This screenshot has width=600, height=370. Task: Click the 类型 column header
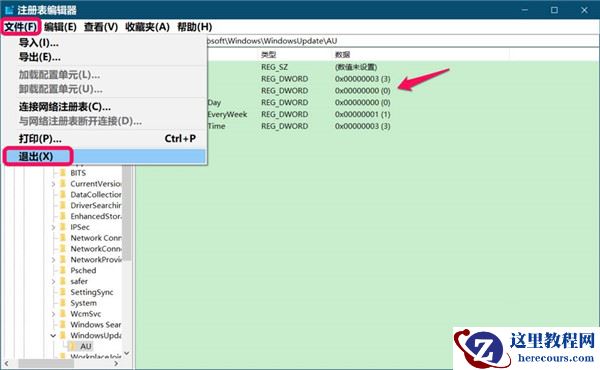[x=269, y=55]
